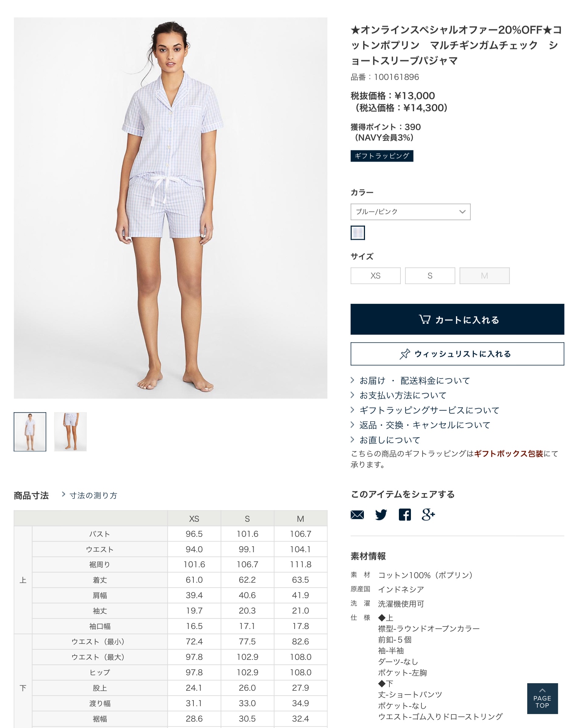Share the item on Twitter
578x728 pixels.
coord(381,515)
